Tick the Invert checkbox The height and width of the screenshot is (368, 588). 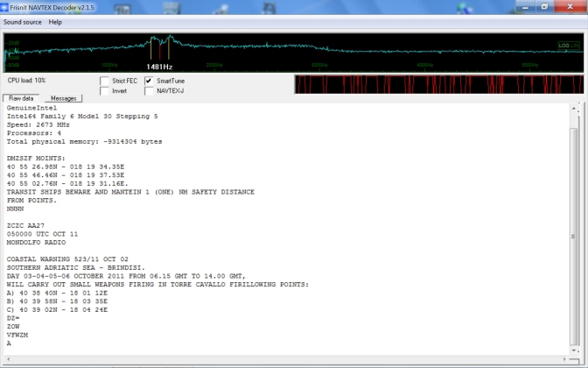click(105, 90)
